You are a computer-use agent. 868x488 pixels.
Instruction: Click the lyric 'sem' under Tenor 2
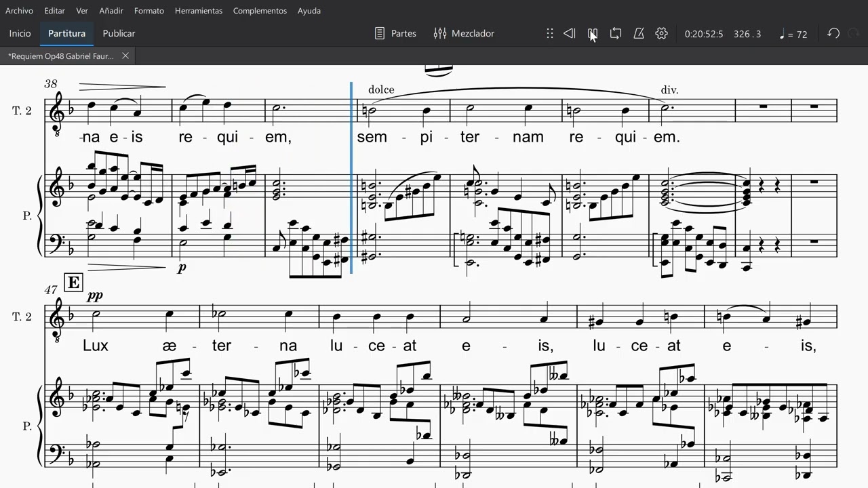[372, 137]
